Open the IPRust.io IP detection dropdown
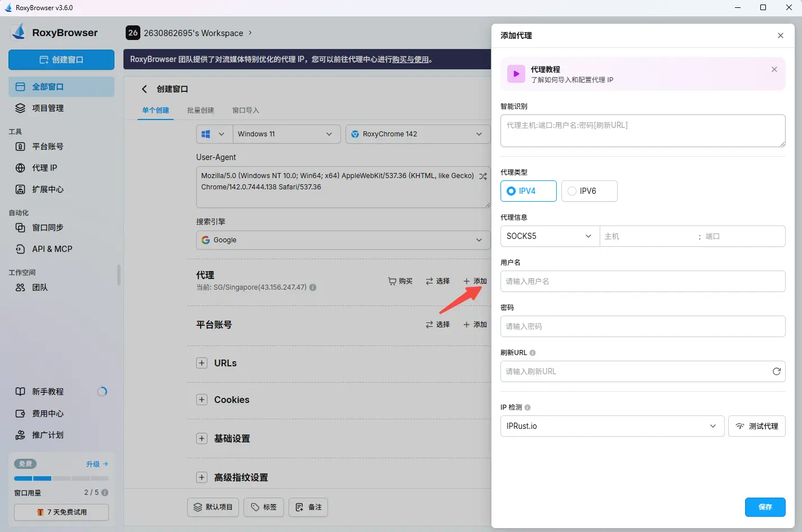This screenshot has width=802, height=532. coord(611,426)
